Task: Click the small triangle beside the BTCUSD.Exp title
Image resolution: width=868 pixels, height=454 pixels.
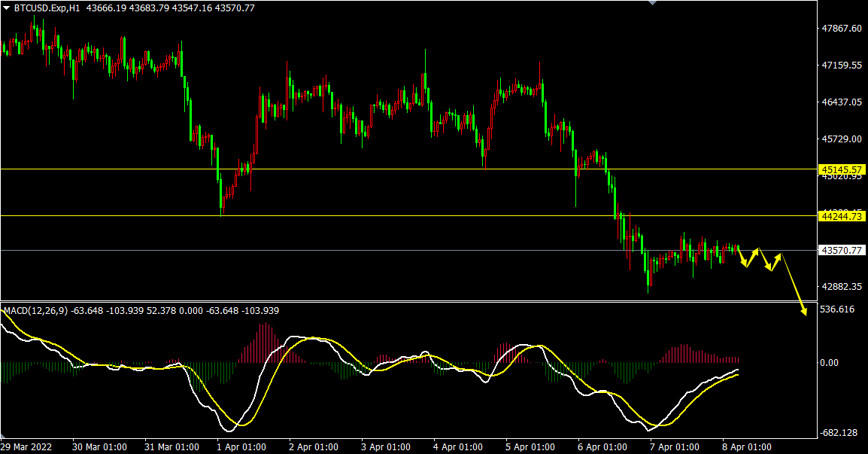Action: [7, 8]
